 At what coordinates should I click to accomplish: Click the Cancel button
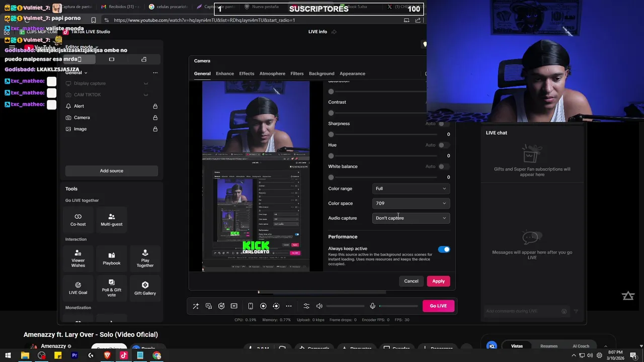[x=411, y=281]
